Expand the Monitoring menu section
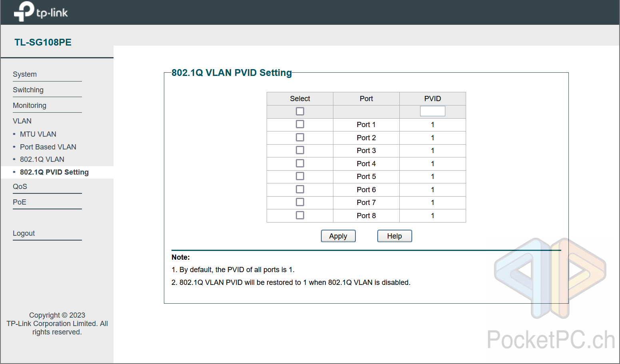 coord(30,105)
